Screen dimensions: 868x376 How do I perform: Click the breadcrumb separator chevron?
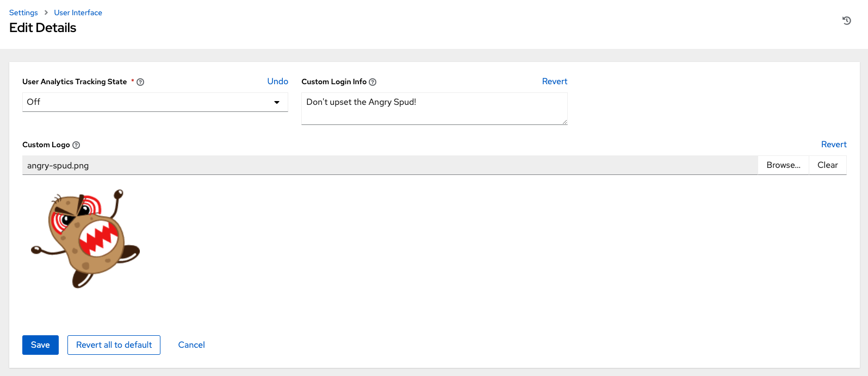[46, 12]
